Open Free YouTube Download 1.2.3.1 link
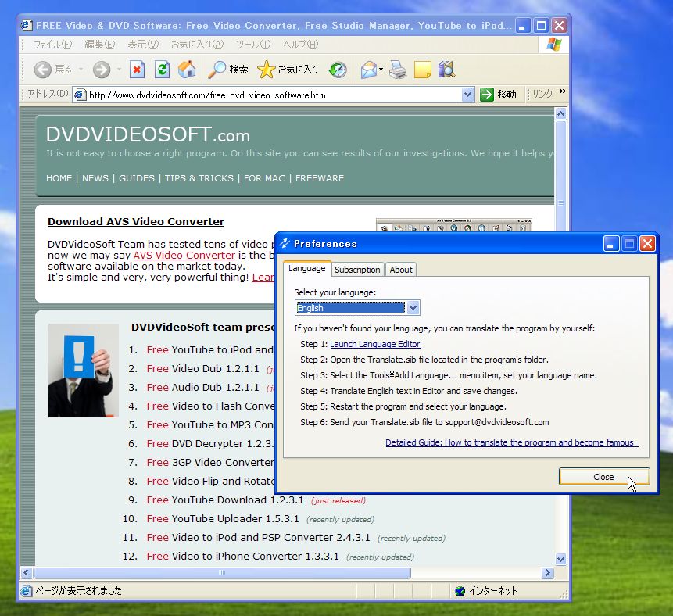The image size is (673, 616). 225,500
